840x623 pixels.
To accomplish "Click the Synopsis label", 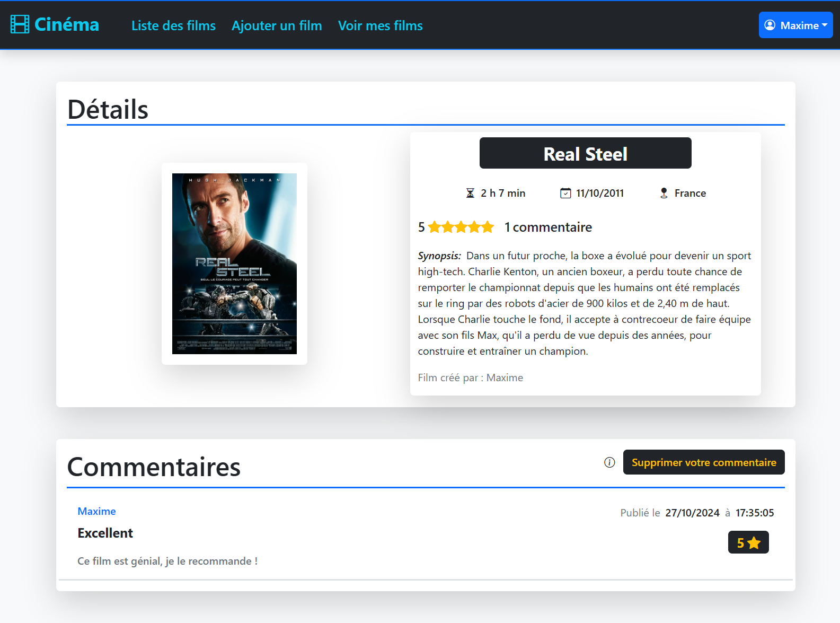I will 439,256.
